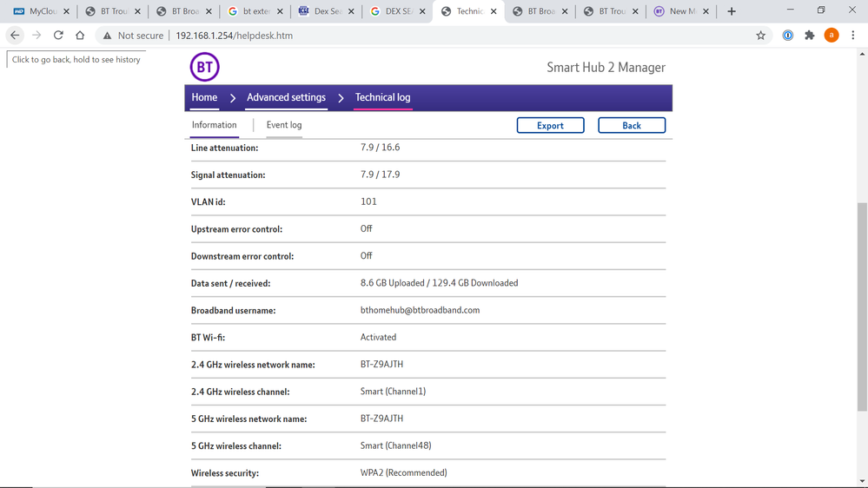868x488 pixels.
Task: Open the Chrome three-dot menu
Action: coord(853,36)
